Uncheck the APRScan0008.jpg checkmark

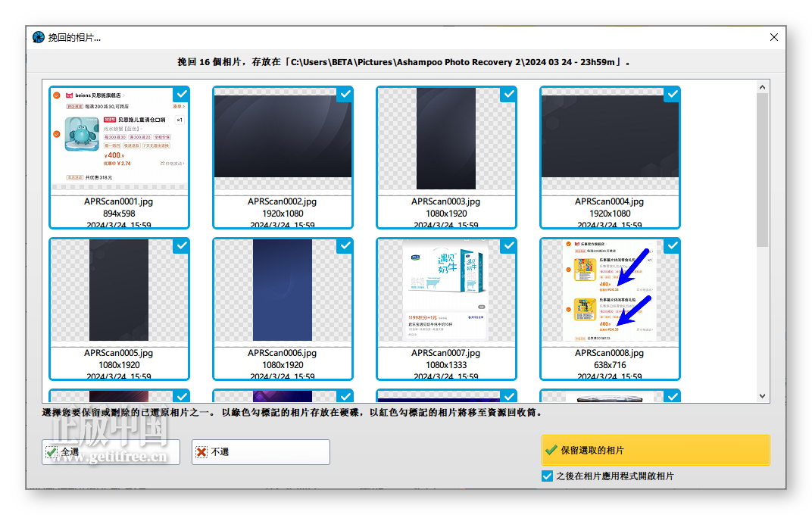click(672, 246)
